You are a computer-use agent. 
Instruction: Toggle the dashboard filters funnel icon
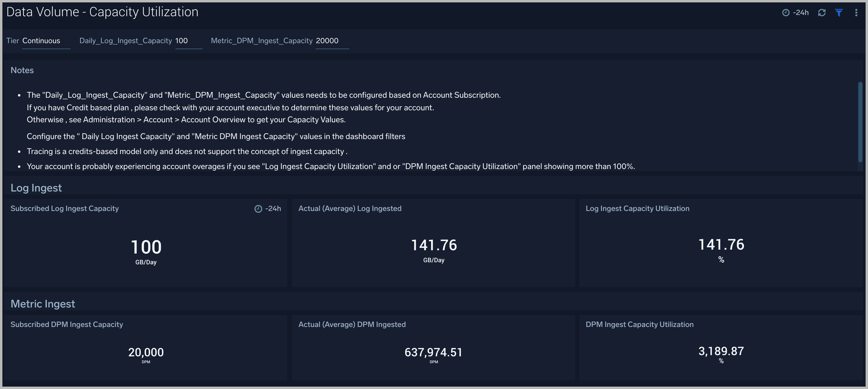(x=839, y=13)
